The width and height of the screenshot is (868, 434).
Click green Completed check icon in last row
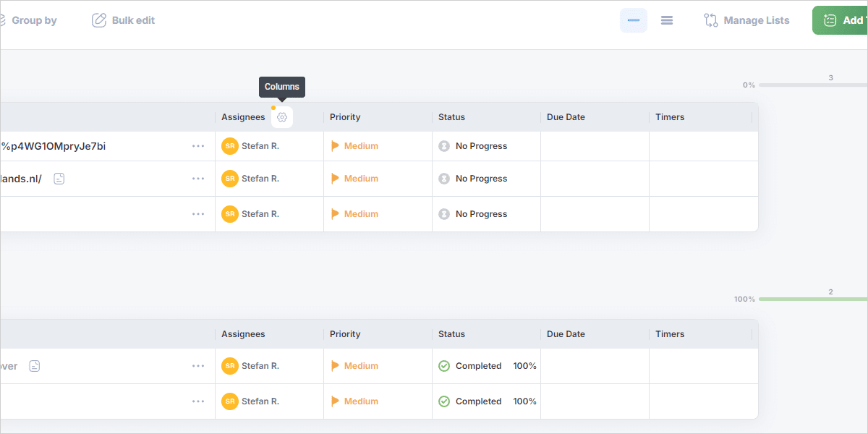(444, 401)
